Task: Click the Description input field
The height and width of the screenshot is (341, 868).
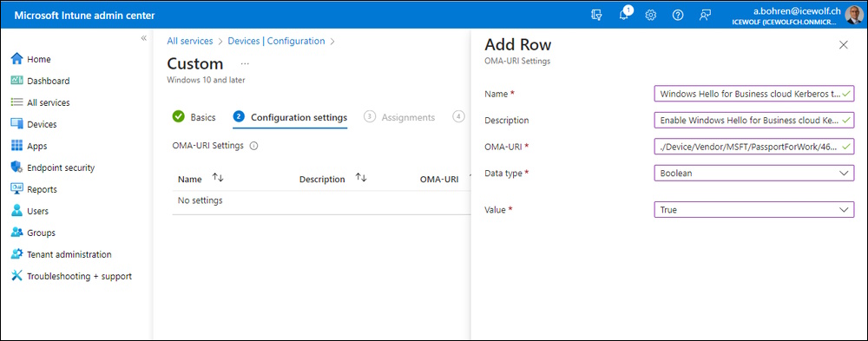Action: coord(754,120)
